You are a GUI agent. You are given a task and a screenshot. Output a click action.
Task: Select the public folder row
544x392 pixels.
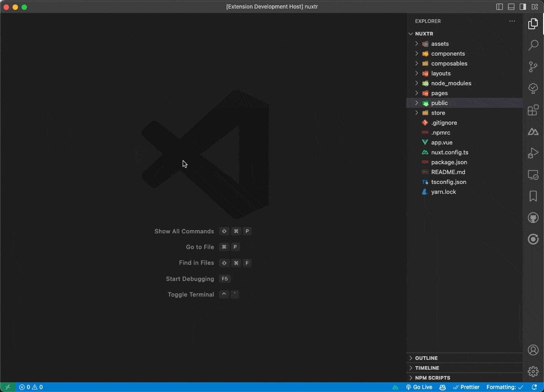pos(465,103)
